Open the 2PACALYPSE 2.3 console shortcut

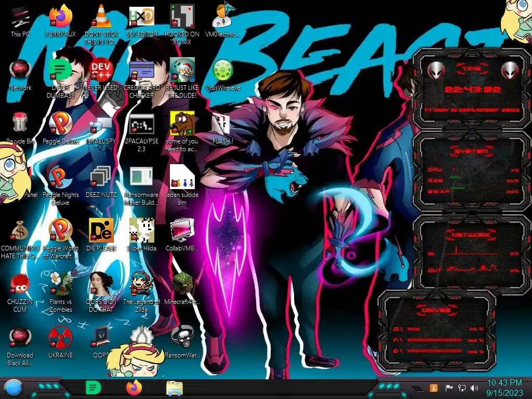(142, 132)
